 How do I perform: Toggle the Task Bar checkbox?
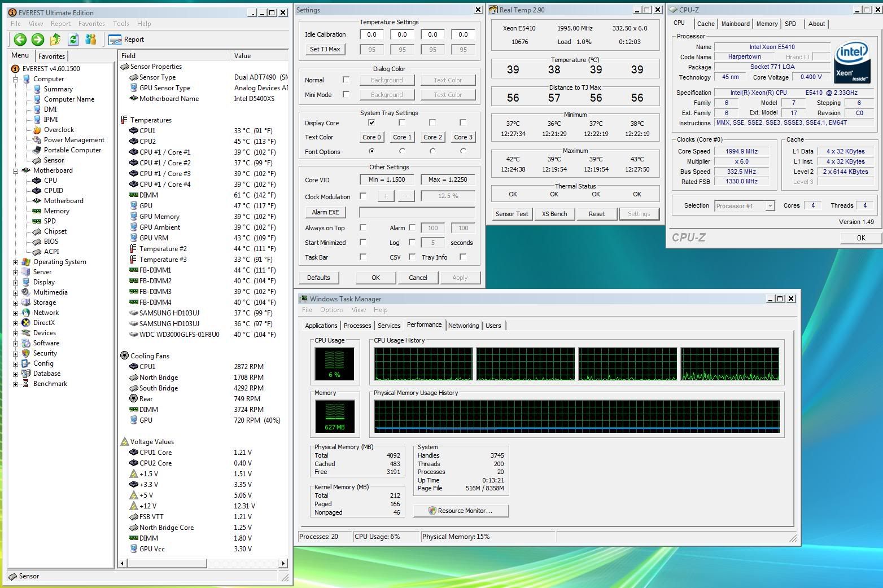coord(363,257)
